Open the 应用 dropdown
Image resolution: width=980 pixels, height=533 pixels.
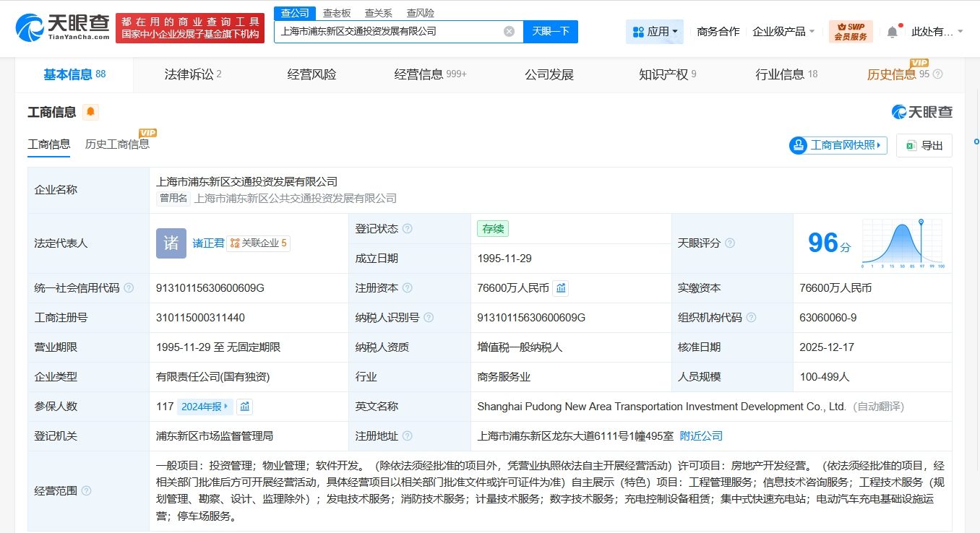point(654,31)
